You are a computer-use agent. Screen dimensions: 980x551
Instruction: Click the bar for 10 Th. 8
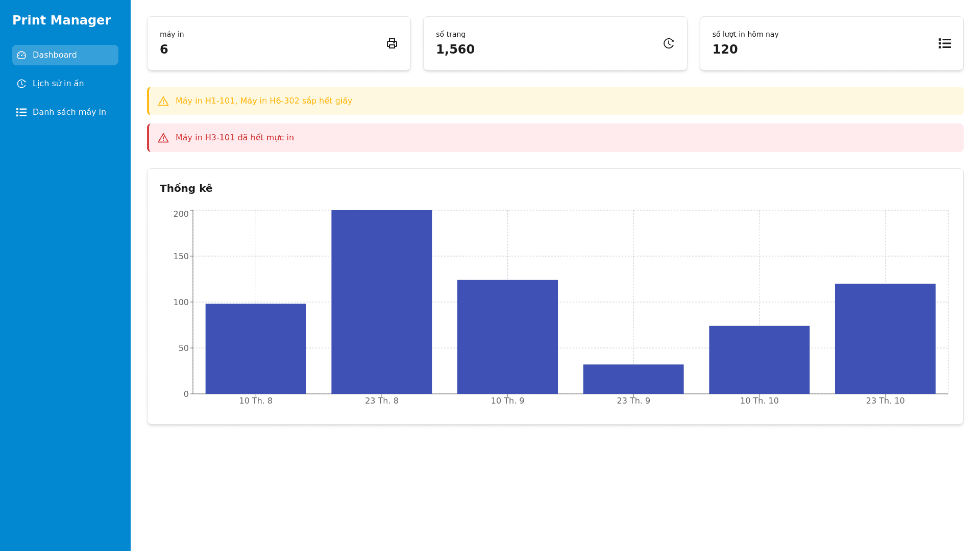pyautogui.click(x=256, y=349)
